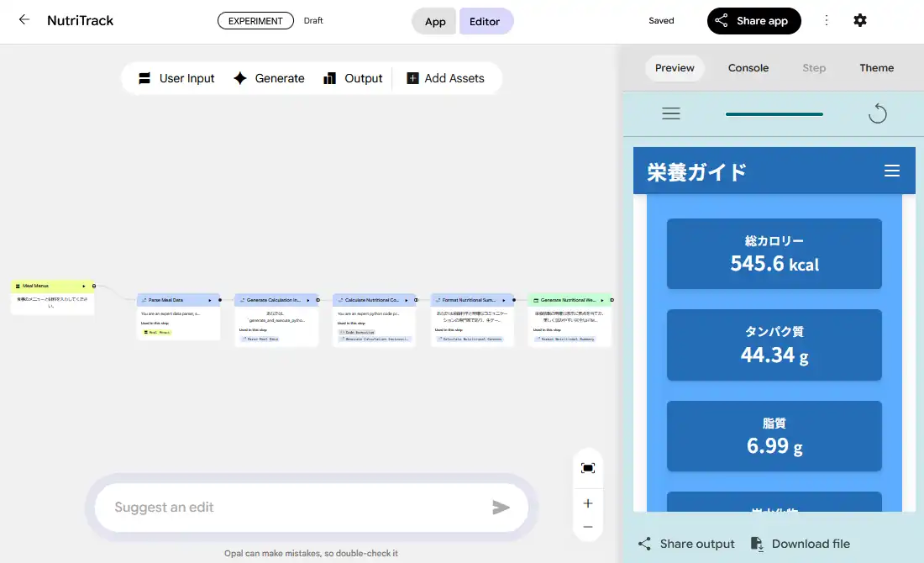Open the Console tab
Viewport: 924px width, 563px height.
pyautogui.click(x=748, y=68)
